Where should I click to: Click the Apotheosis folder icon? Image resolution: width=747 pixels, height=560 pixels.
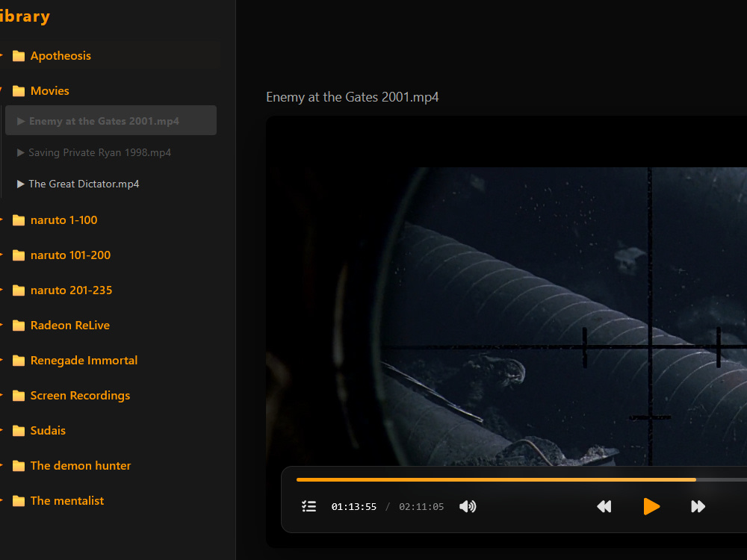tap(19, 56)
